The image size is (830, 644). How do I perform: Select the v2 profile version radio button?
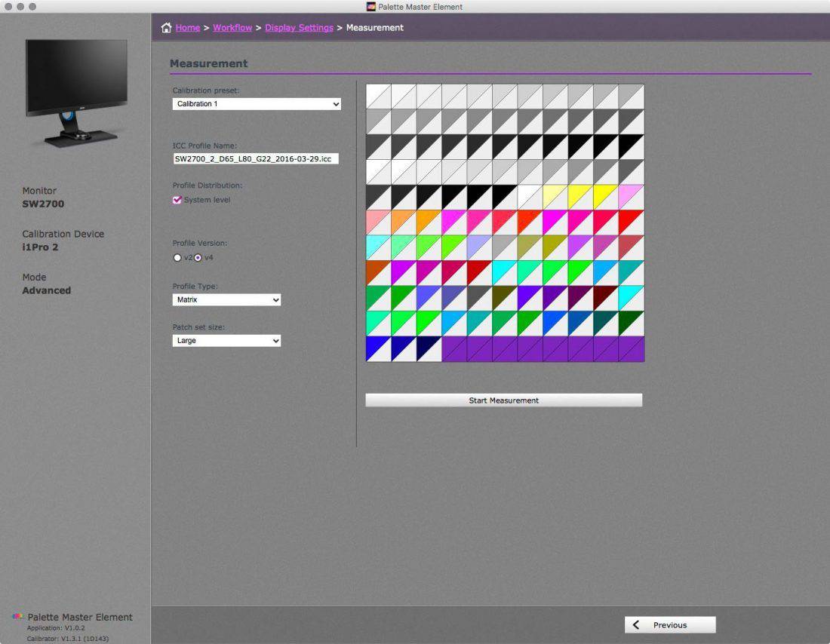click(177, 257)
